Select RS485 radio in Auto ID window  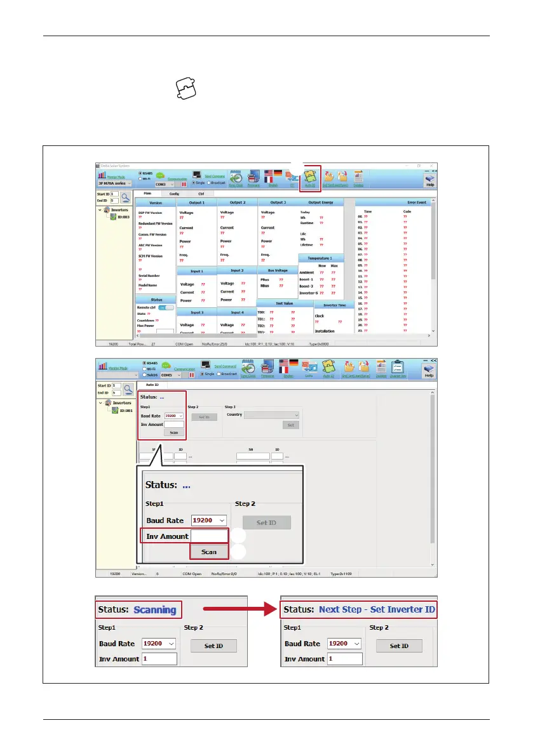[x=144, y=363]
